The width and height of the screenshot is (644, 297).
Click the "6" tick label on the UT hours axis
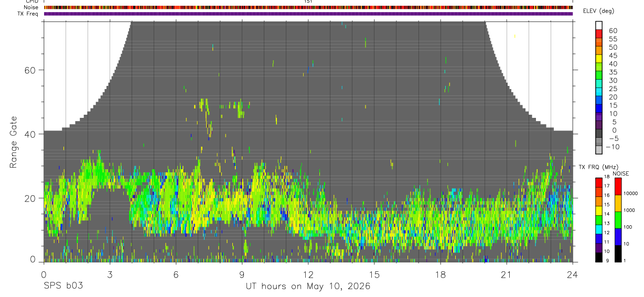tap(176, 274)
